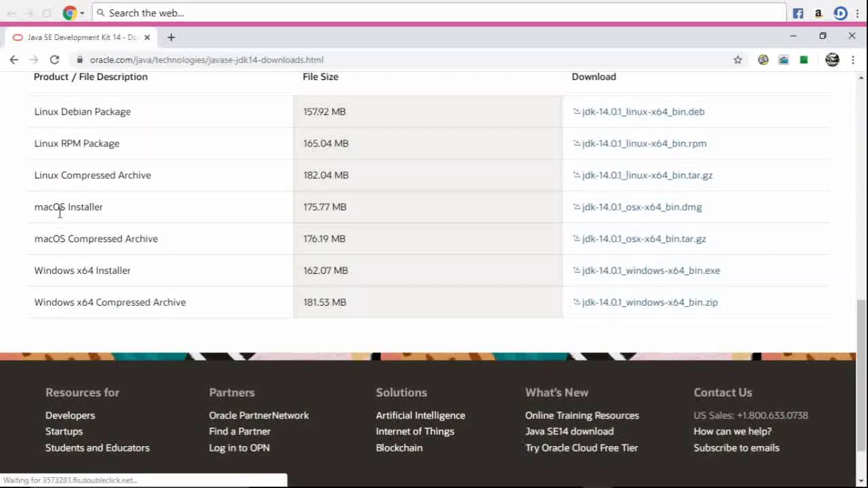The width and height of the screenshot is (868, 488).
Task: Click the macOS Compressed Archive text
Action: click(96, 239)
